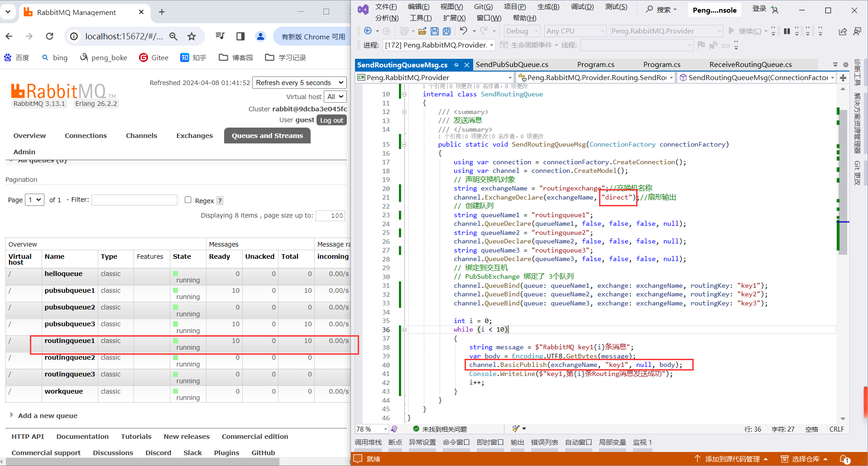868x466 pixels.
Task: Split the editor window icon
Action: click(843, 78)
